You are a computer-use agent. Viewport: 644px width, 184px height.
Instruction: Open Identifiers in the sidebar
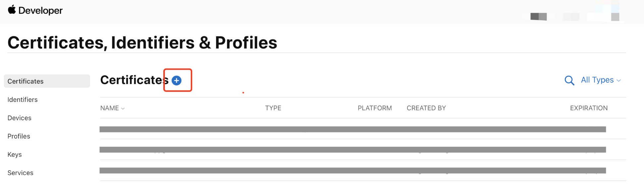23,100
